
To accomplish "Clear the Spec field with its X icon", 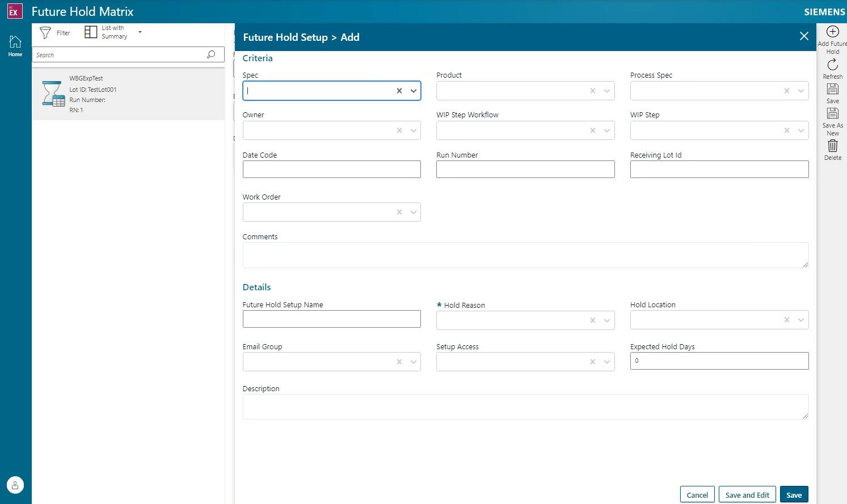I will (399, 91).
